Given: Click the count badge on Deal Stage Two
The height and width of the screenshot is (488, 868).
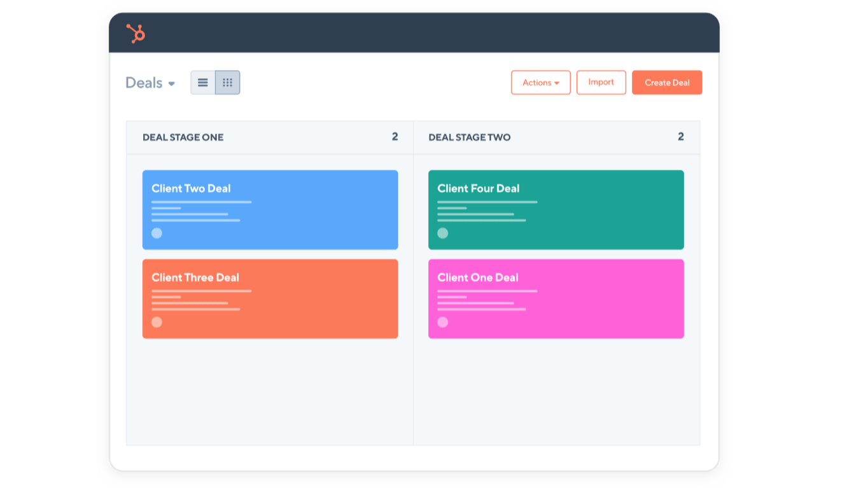Looking at the screenshot, I should coord(680,136).
